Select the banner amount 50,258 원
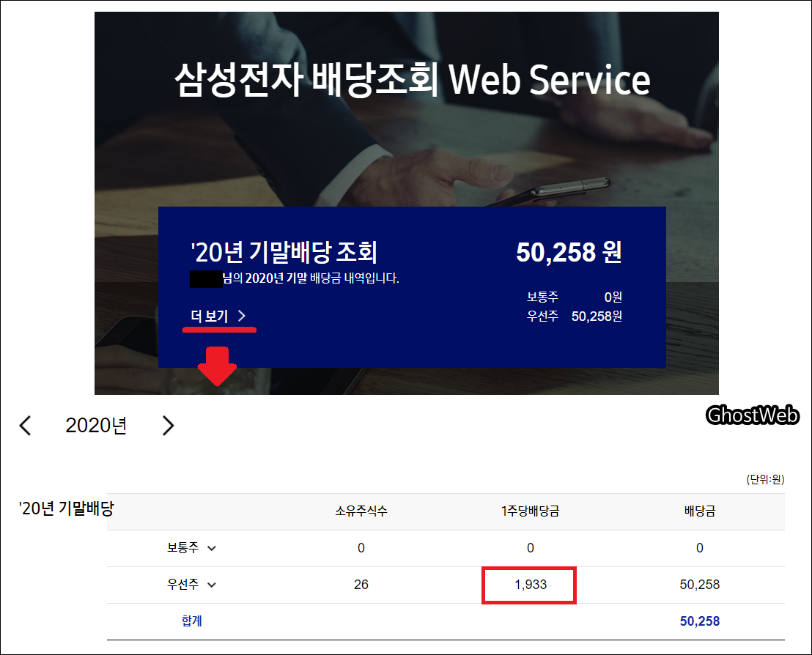 tap(569, 252)
